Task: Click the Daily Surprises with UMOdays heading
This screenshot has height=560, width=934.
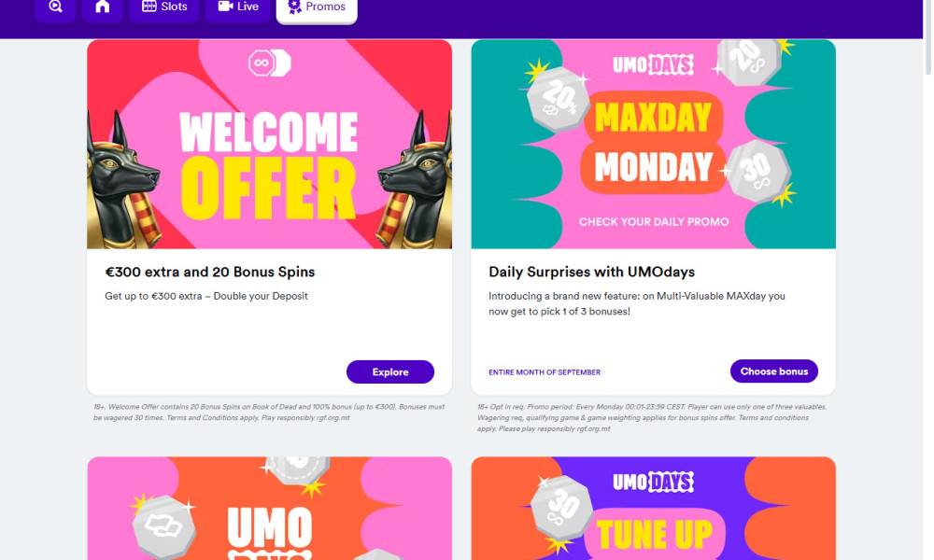Action: [591, 272]
